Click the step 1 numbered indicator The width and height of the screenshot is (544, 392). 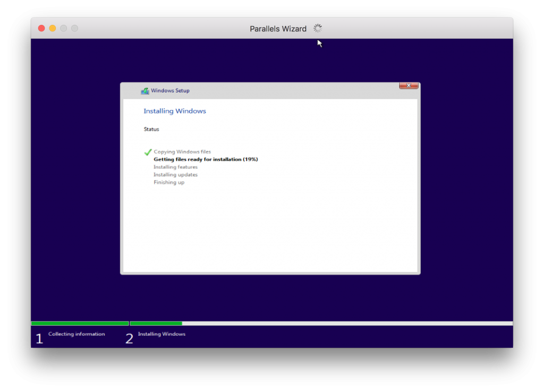pyautogui.click(x=39, y=338)
